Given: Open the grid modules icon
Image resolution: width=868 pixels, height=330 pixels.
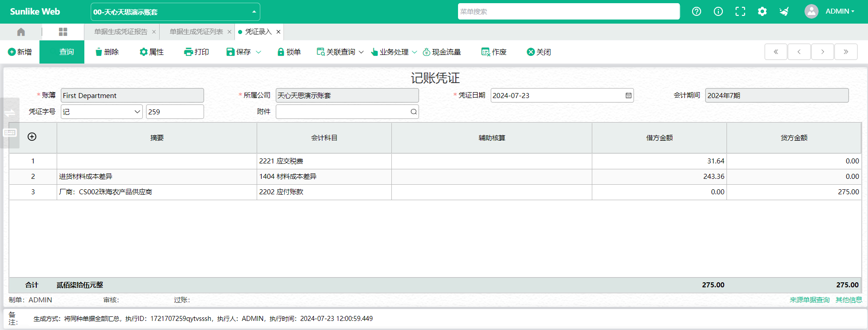Looking at the screenshot, I should click(x=63, y=32).
